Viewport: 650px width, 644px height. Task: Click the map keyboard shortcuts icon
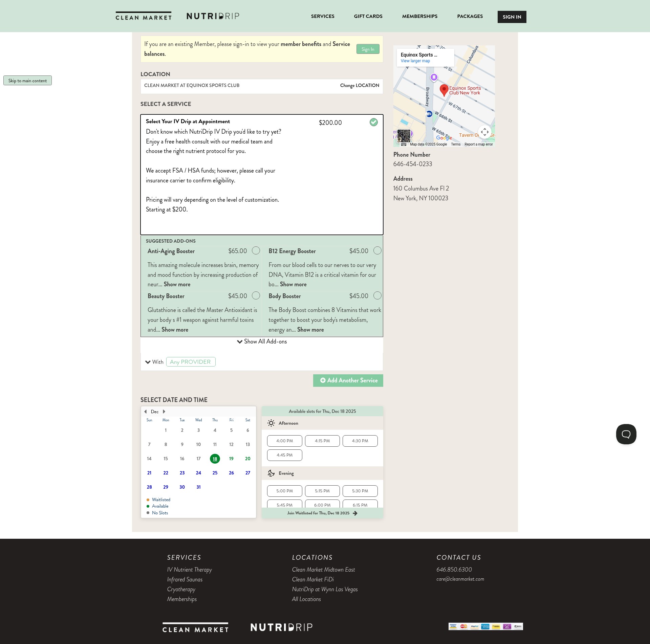[404, 145]
